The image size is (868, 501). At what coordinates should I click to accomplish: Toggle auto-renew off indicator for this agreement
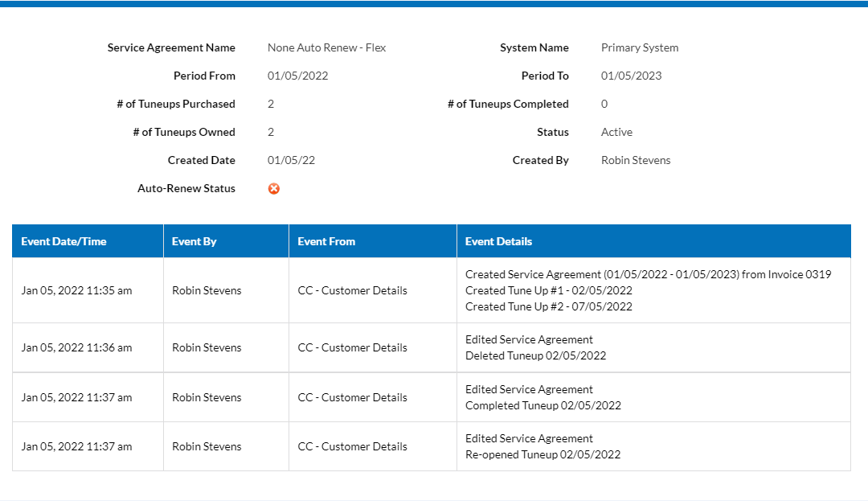tap(274, 188)
